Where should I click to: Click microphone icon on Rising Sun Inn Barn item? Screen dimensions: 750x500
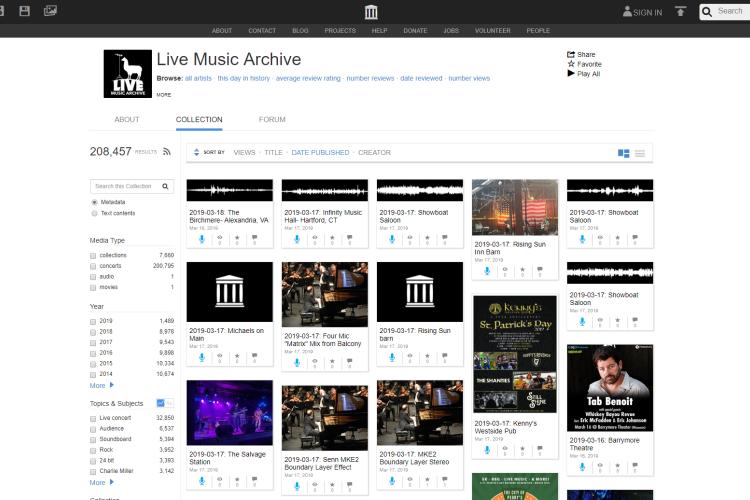click(x=487, y=270)
